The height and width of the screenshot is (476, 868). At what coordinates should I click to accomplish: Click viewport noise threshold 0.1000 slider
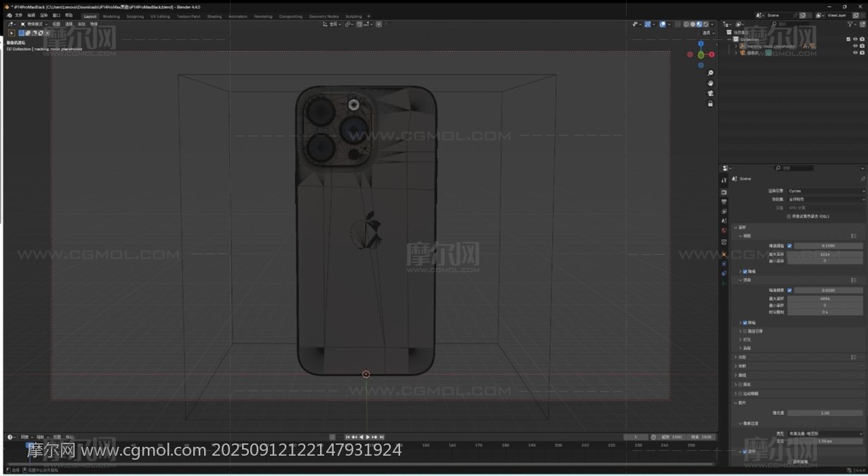(x=829, y=245)
